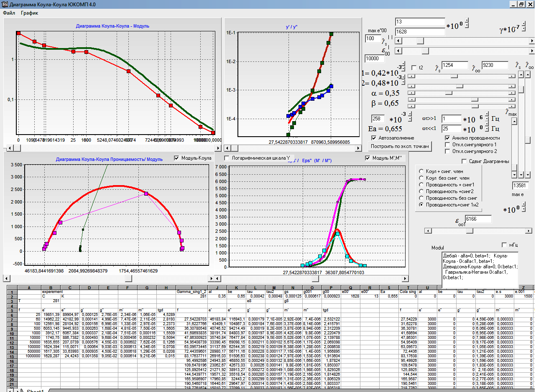Image resolution: width=536 pixels, height=392 pixels.
Task: Click right scroll arrow under Eps" (M'/M") chart
Action: point(405,277)
